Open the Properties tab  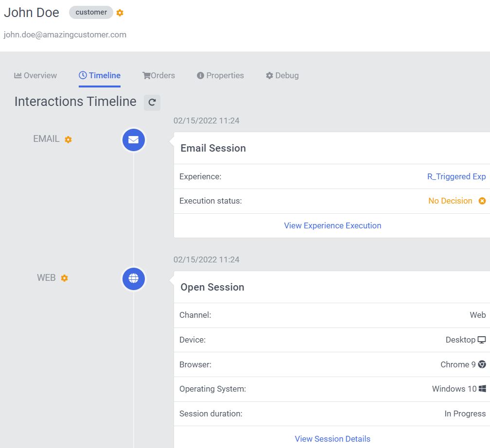220,75
